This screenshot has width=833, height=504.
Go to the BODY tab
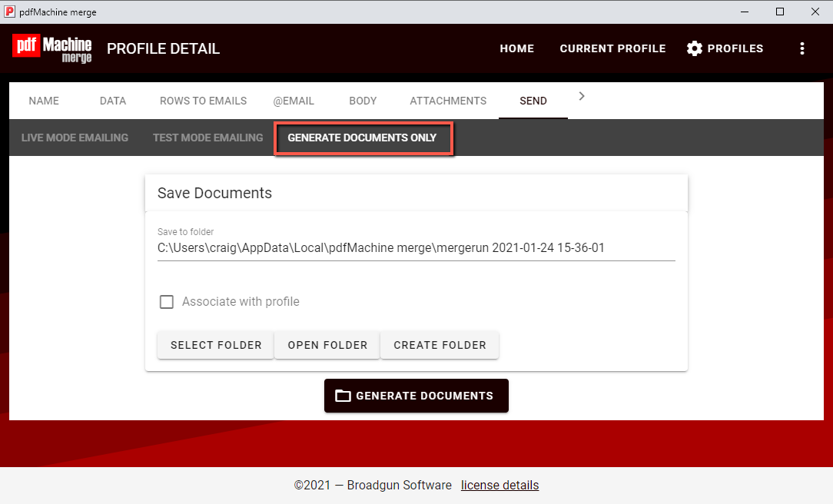click(x=363, y=101)
